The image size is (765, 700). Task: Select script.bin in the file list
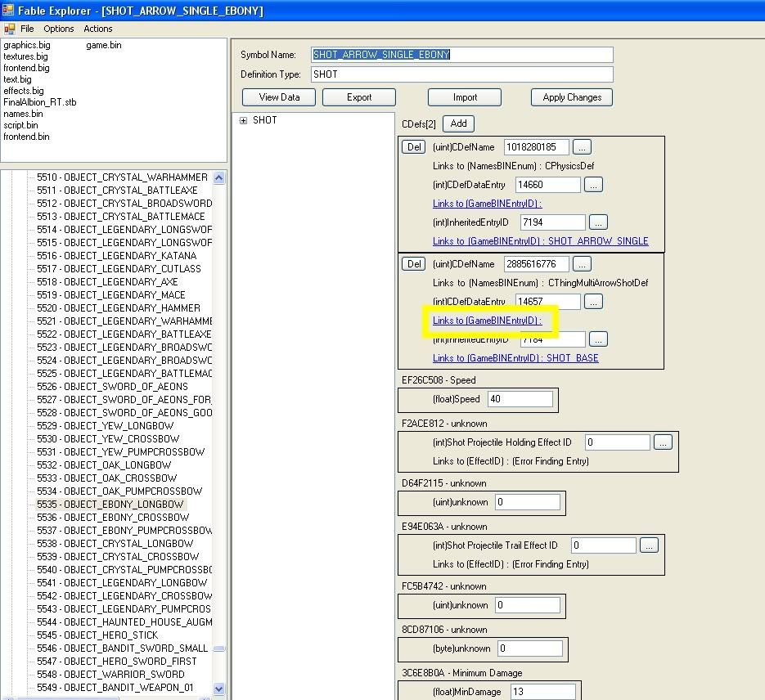(x=20, y=125)
